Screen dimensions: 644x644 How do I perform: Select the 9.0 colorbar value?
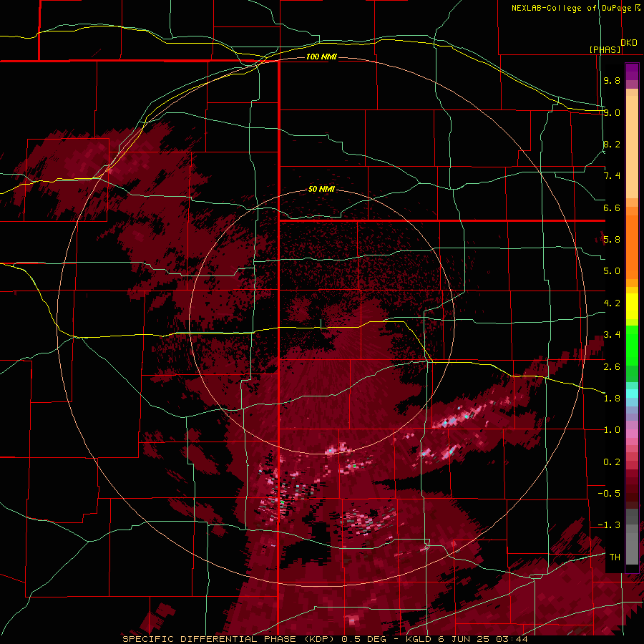[x=612, y=112]
